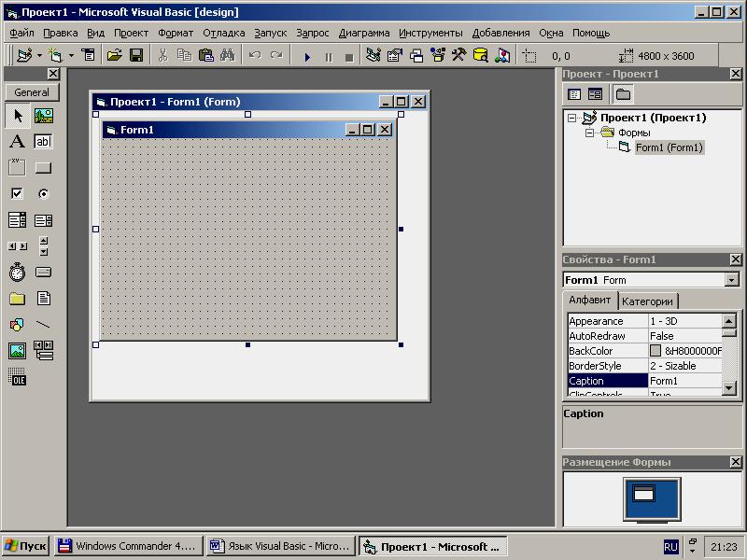Select the PictureBox control tool

point(43,116)
